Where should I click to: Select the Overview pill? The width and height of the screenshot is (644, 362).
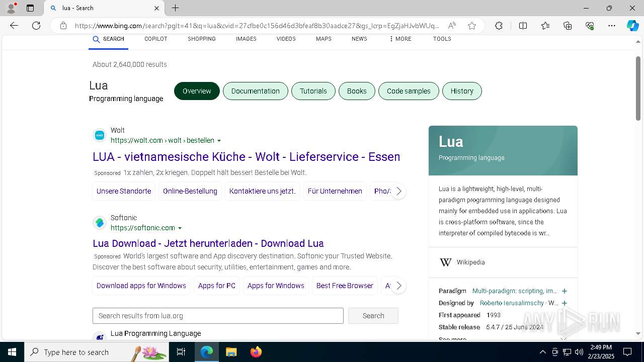point(197,91)
